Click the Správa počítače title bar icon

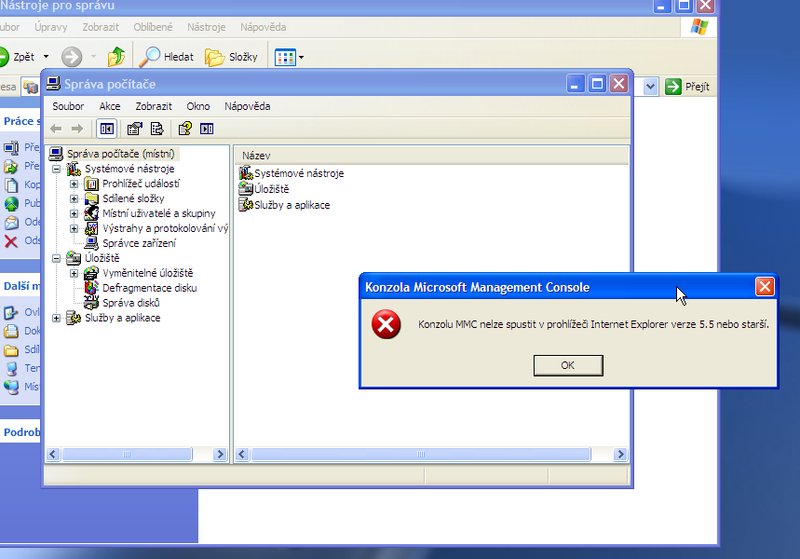[x=53, y=83]
